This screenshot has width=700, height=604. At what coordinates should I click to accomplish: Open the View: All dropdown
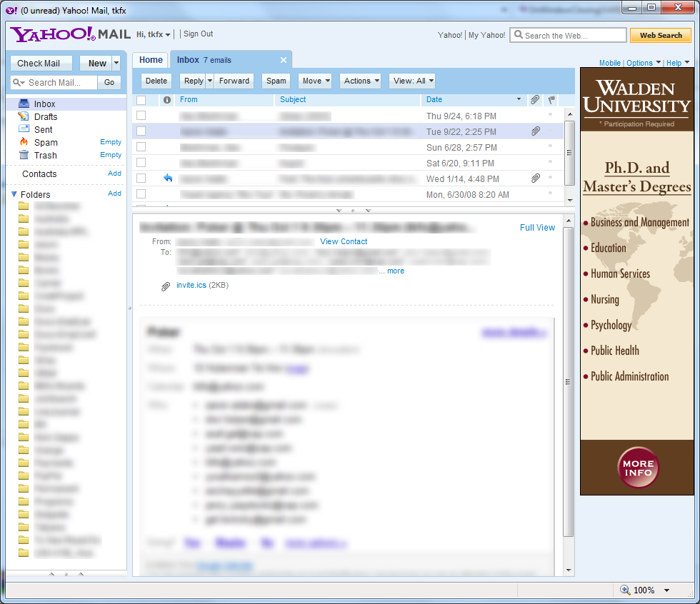click(411, 81)
